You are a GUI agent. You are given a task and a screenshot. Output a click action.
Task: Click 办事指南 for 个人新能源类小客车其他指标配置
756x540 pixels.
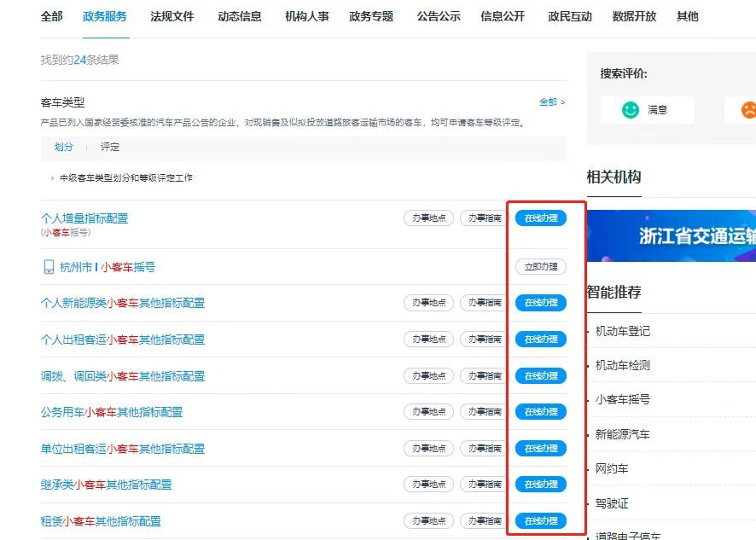pos(485,303)
